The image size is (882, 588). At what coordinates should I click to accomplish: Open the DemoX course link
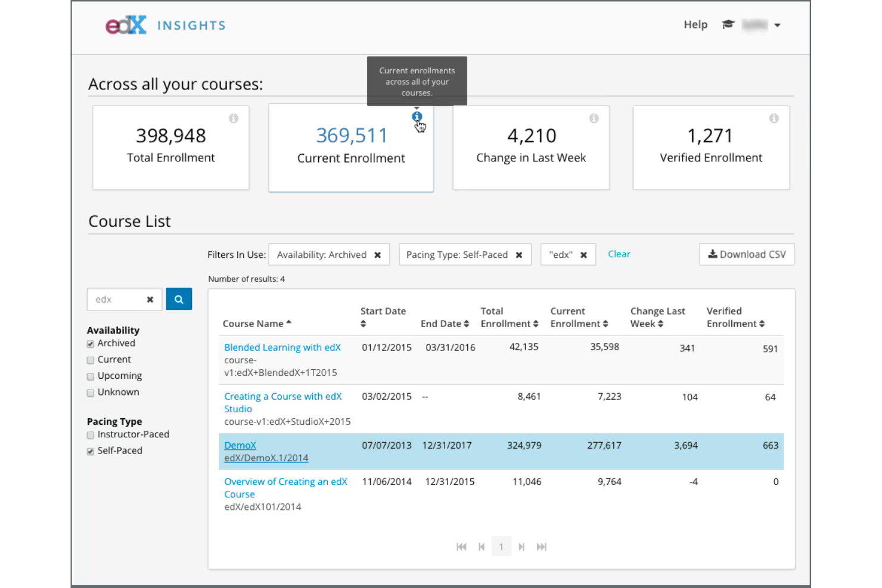click(x=240, y=445)
